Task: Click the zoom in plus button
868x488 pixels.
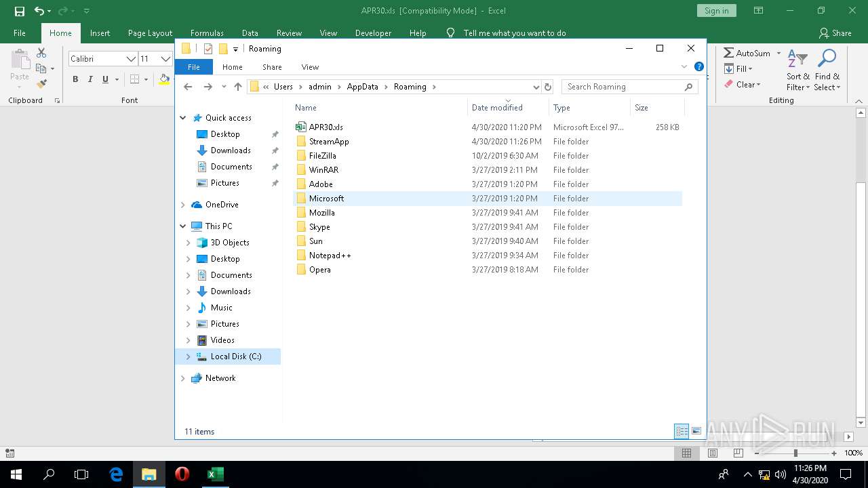Action: (833, 453)
